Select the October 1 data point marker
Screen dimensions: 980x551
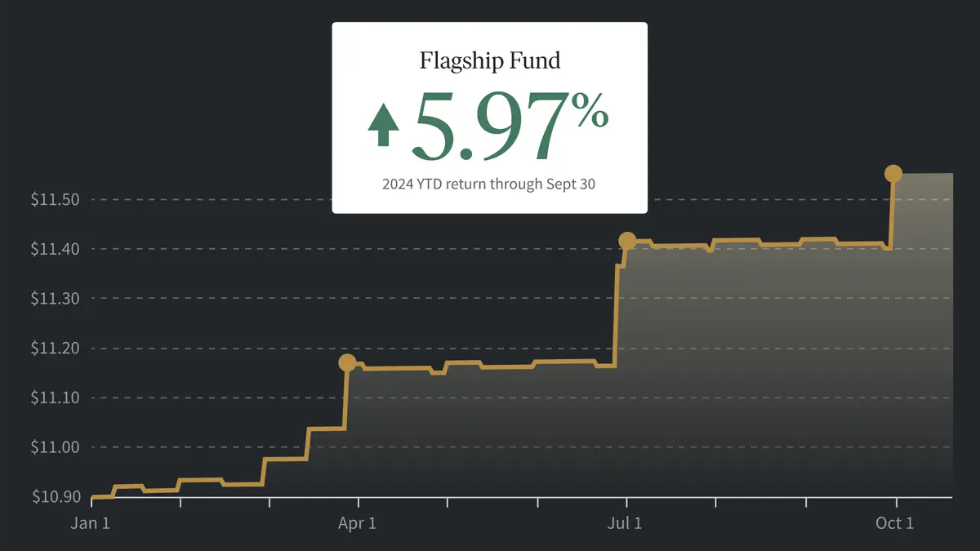893,173
